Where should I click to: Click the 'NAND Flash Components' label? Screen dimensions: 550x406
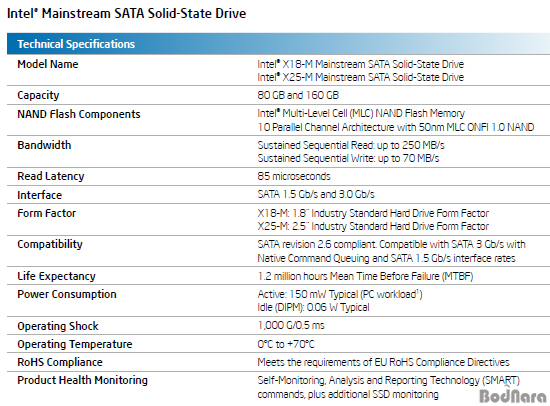79,114
